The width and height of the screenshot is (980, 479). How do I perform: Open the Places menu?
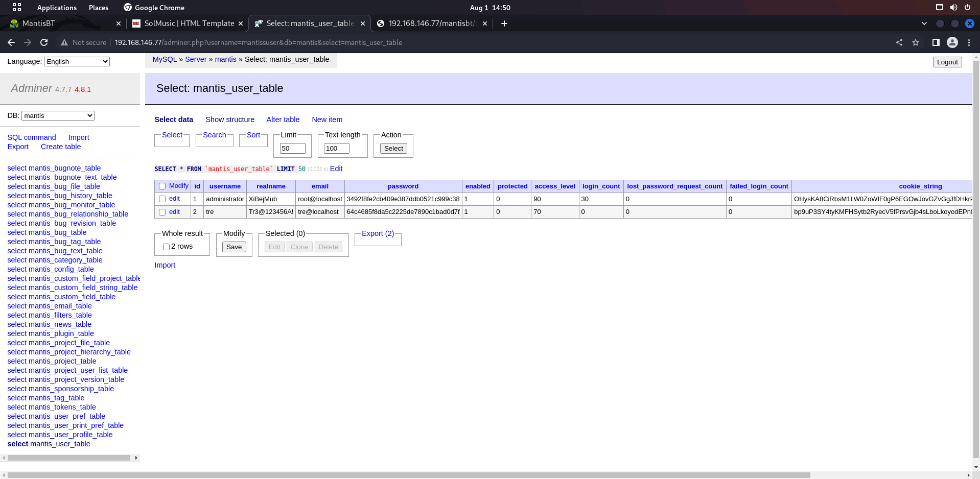(x=99, y=8)
